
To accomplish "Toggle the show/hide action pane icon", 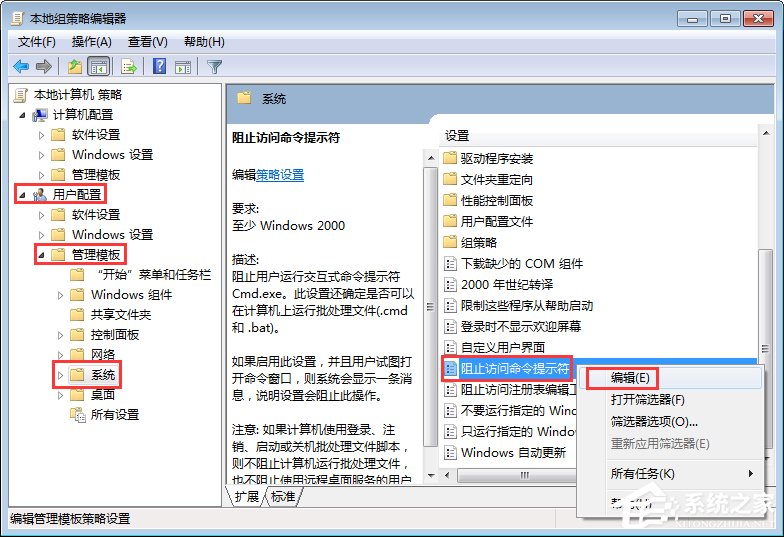I will point(183,66).
